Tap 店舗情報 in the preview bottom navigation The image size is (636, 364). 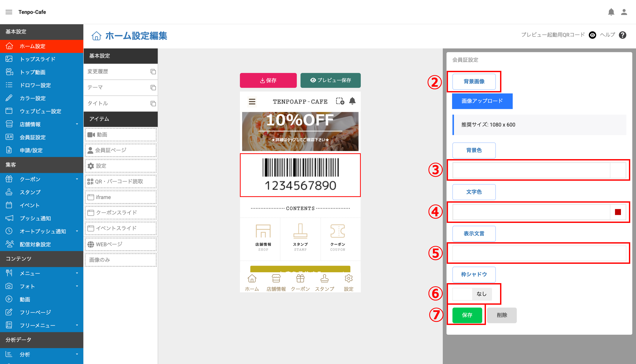tap(276, 283)
